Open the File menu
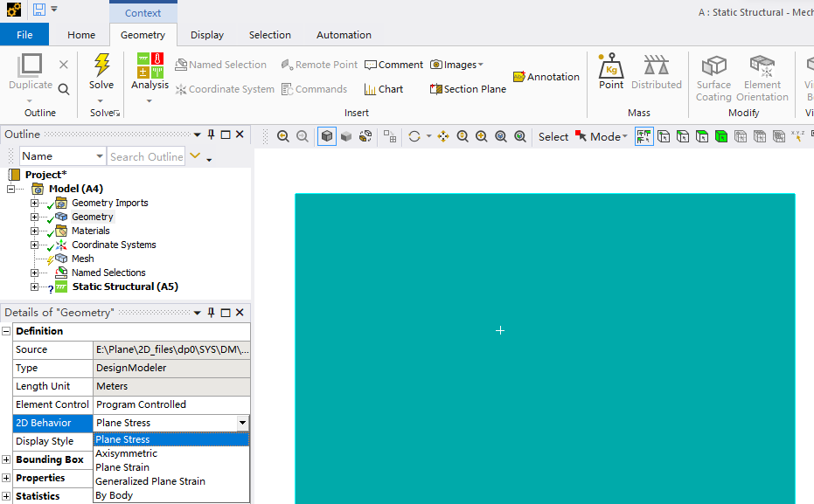 [x=24, y=35]
